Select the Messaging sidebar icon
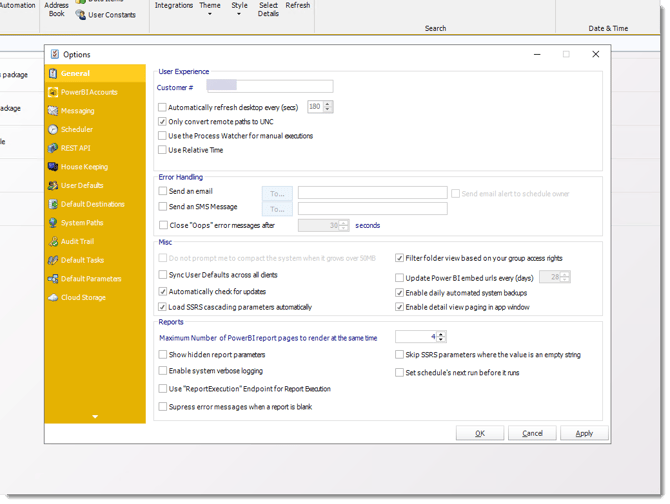 (x=53, y=111)
